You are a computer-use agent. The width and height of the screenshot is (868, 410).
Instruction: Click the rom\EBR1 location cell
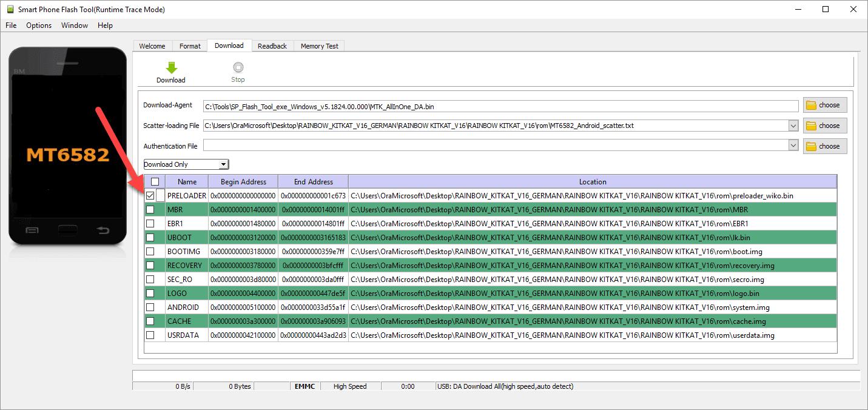click(593, 223)
